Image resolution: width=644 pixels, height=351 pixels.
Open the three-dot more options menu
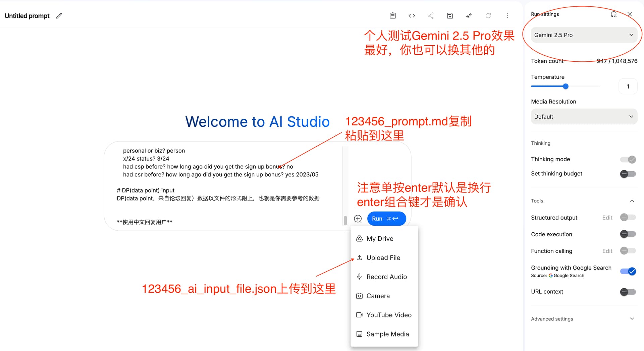[x=507, y=16]
